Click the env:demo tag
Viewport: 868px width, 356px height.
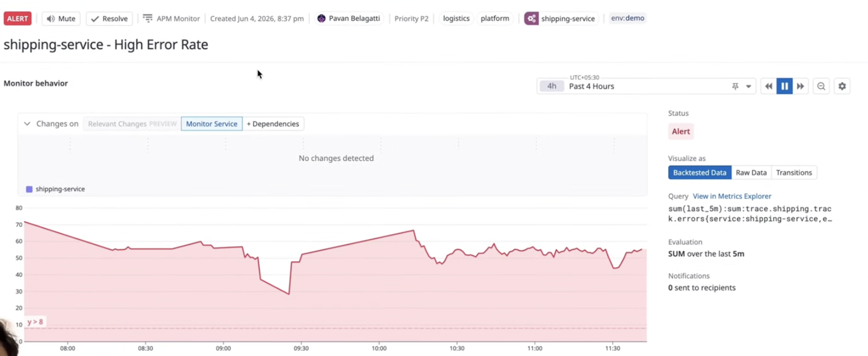(627, 18)
